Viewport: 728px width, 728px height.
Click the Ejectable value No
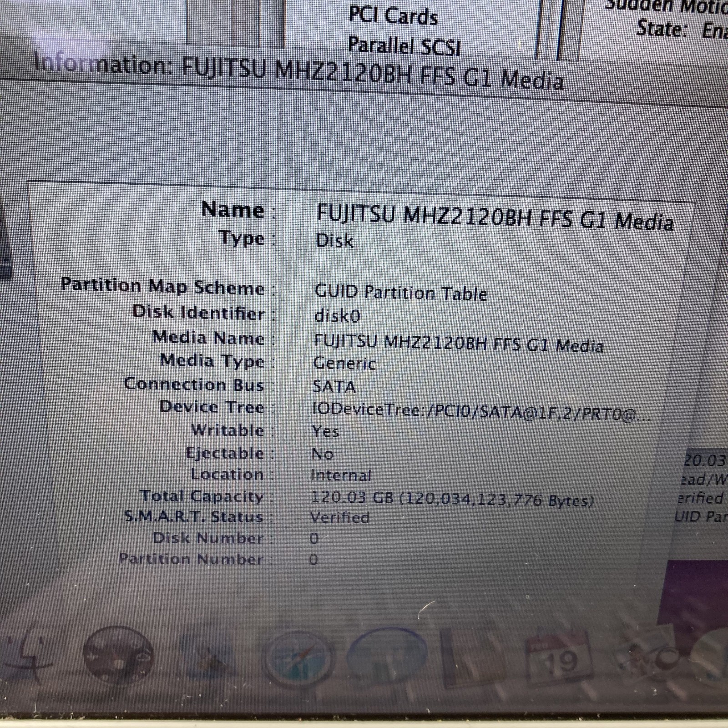point(323,454)
